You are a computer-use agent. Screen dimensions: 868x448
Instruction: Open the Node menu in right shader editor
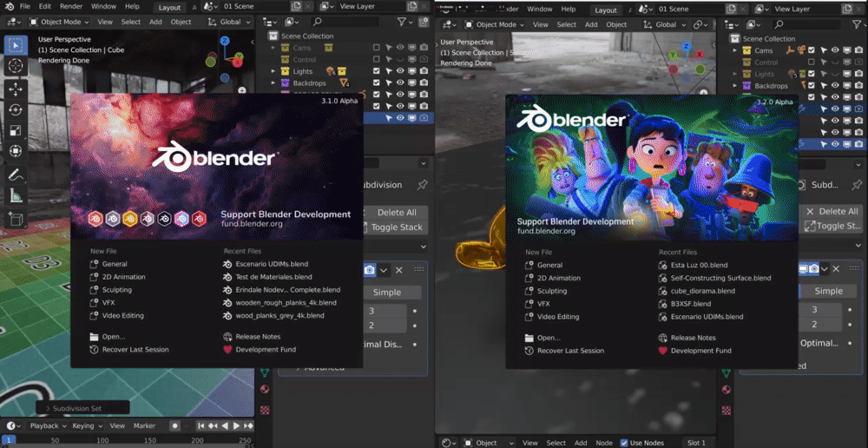(x=604, y=443)
